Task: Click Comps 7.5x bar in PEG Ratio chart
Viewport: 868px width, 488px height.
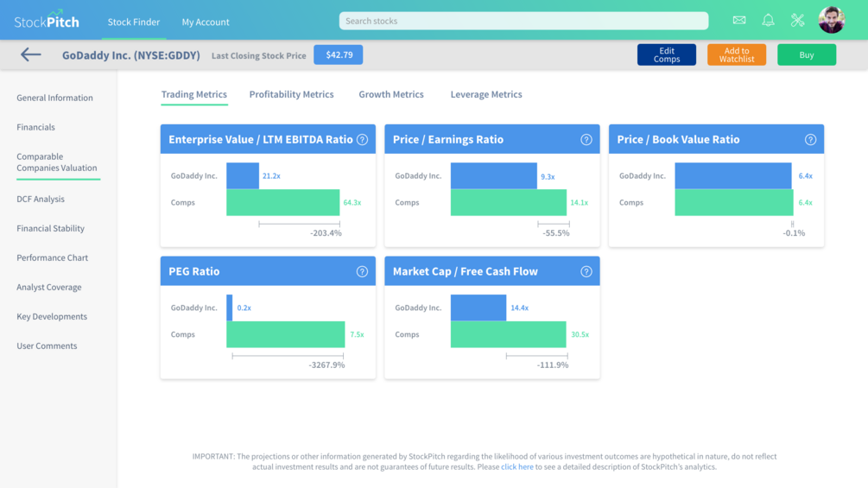Action: pyautogui.click(x=286, y=335)
